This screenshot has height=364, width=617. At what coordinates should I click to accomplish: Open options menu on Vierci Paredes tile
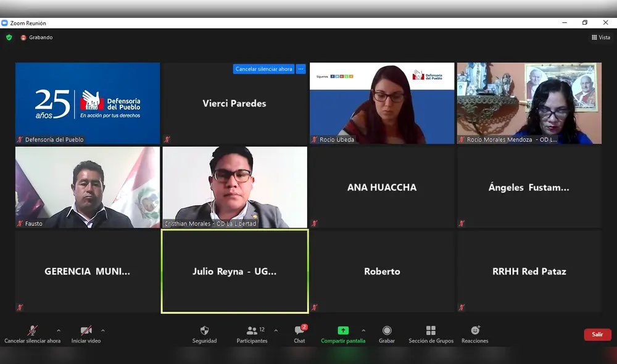300,69
